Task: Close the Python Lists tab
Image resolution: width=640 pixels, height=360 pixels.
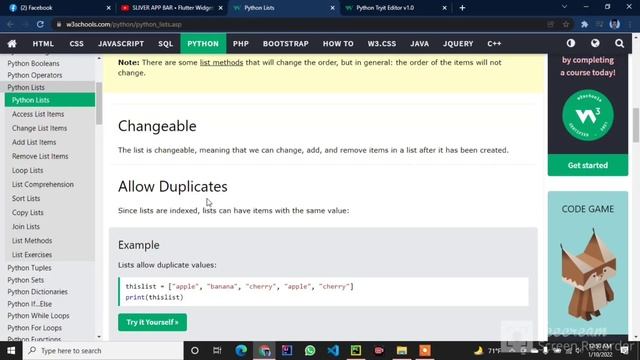Action: pyautogui.click(x=332, y=8)
